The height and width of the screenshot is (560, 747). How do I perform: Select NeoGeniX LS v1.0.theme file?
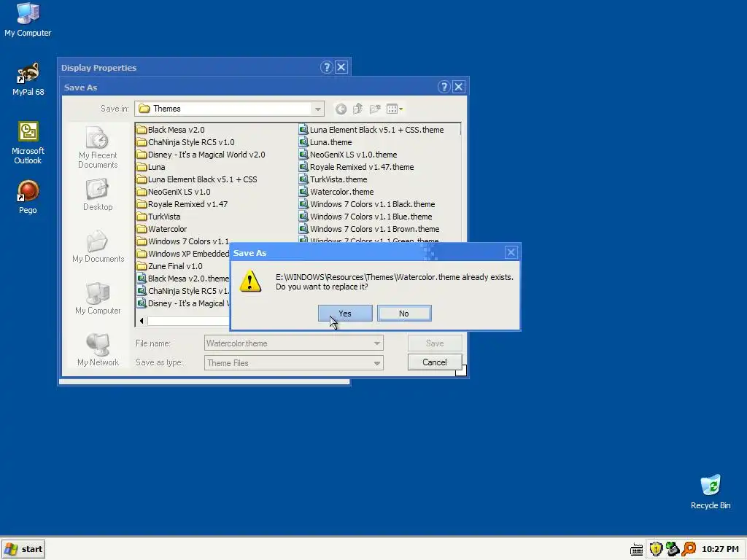pos(348,155)
